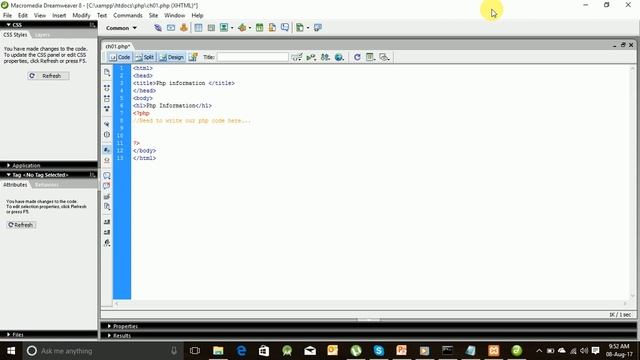The height and width of the screenshot is (360, 640).
Task: Open the Templates icon dropdown arrow
Action: [308, 28]
